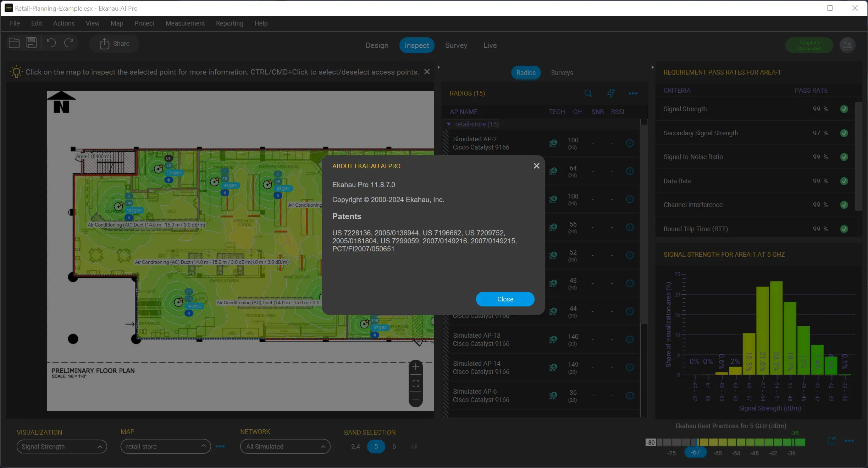Click map zoom in plus icon

click(416, 367)
